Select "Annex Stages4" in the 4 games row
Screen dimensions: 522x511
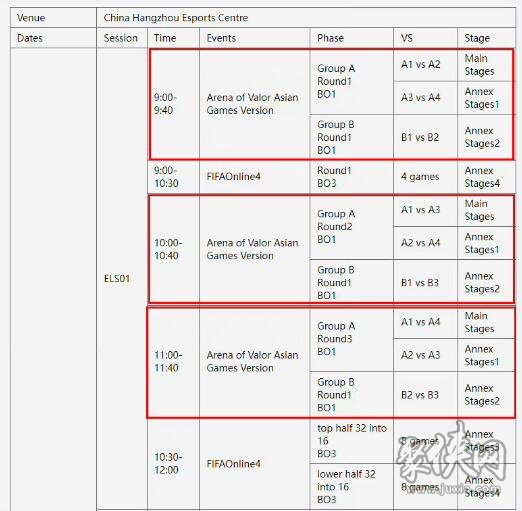coord(485,177)
